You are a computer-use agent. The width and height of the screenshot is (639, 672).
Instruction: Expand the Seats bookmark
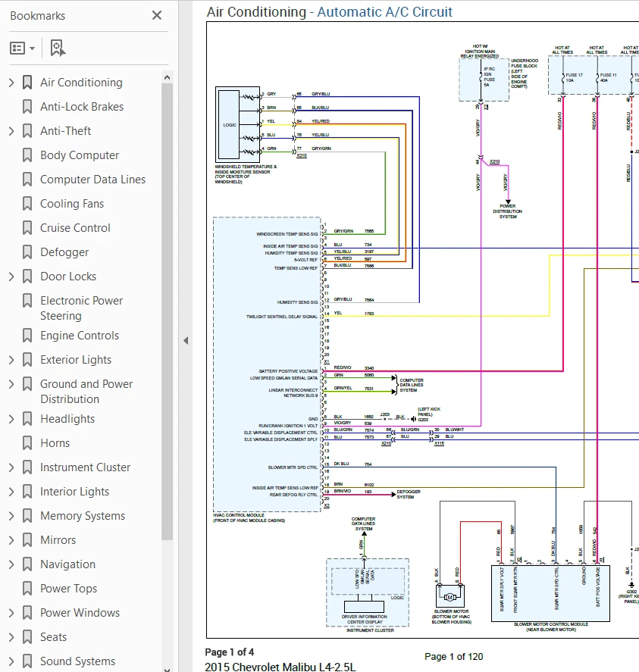point(11,636)
